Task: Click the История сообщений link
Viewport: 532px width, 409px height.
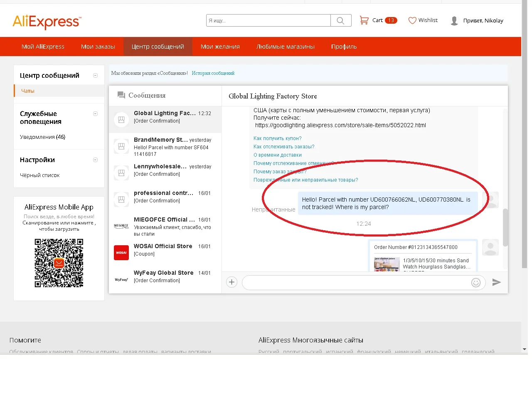Action: [x=213, y=73]
